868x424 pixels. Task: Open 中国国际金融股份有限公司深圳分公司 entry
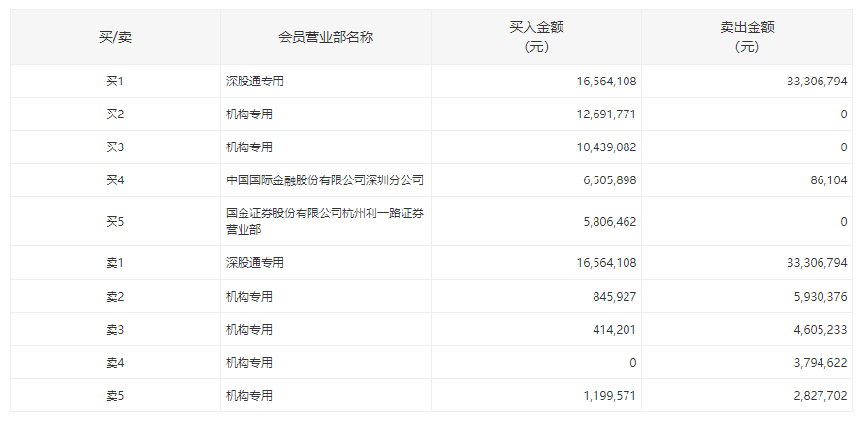(x=325, y=179)
